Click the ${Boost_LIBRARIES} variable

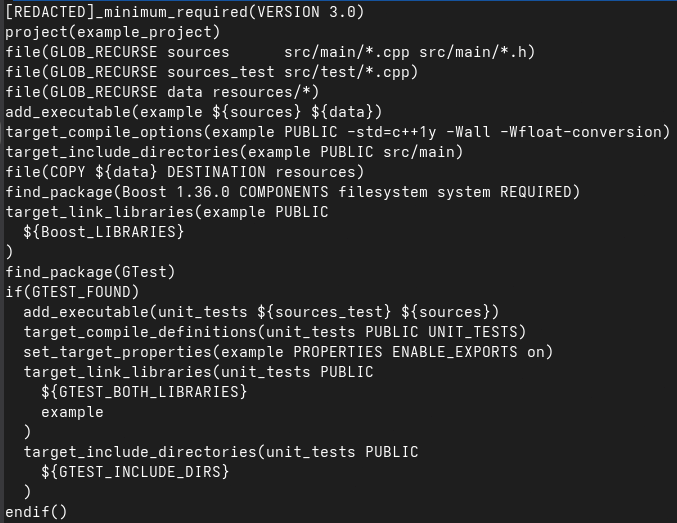coord(104,232)
